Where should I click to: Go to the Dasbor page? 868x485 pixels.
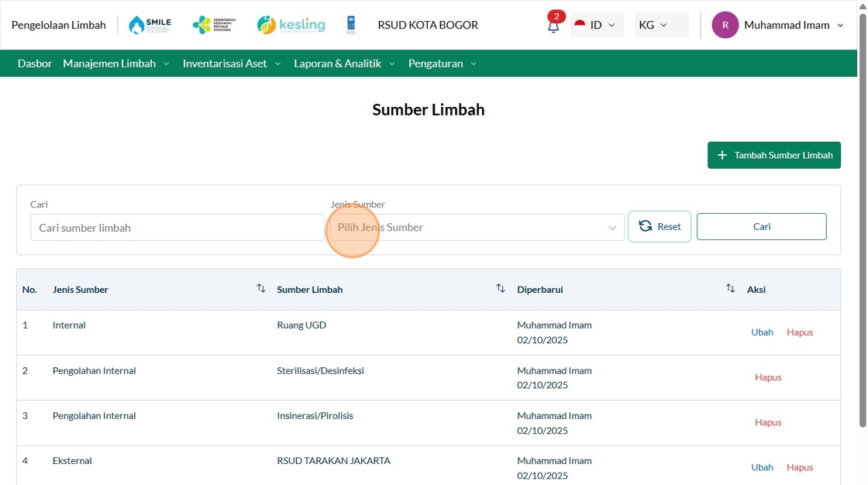35,64
